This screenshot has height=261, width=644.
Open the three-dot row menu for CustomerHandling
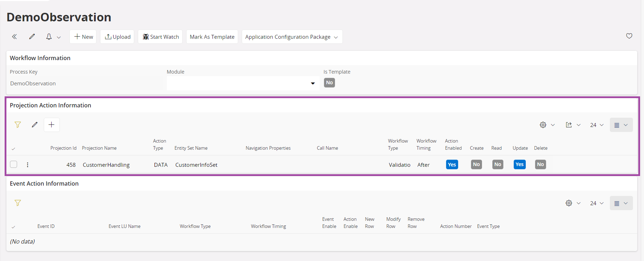coord(27,165)
